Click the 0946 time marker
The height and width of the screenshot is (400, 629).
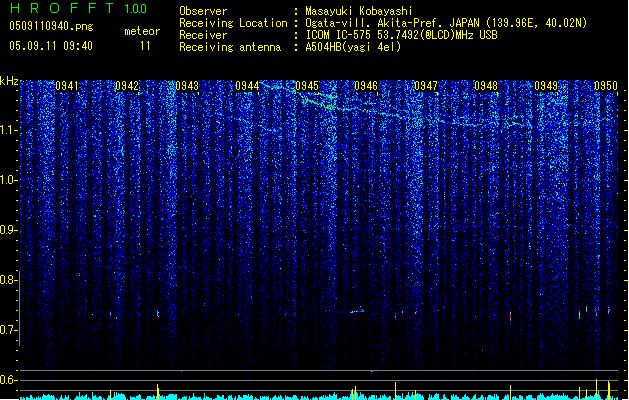pyautogui.click(x=366, y=86)
